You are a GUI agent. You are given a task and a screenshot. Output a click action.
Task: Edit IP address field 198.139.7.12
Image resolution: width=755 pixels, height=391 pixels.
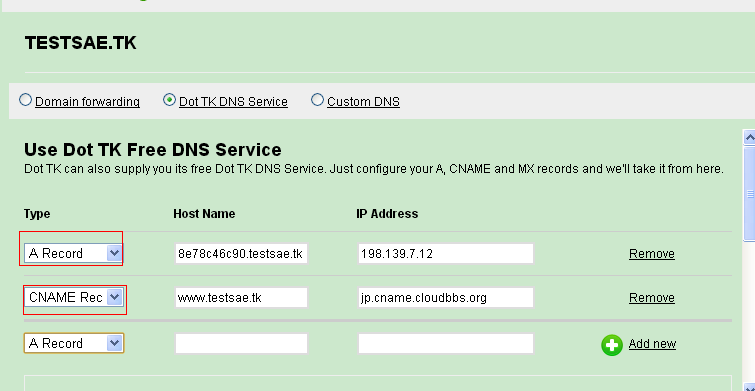[x=445, y=254]
